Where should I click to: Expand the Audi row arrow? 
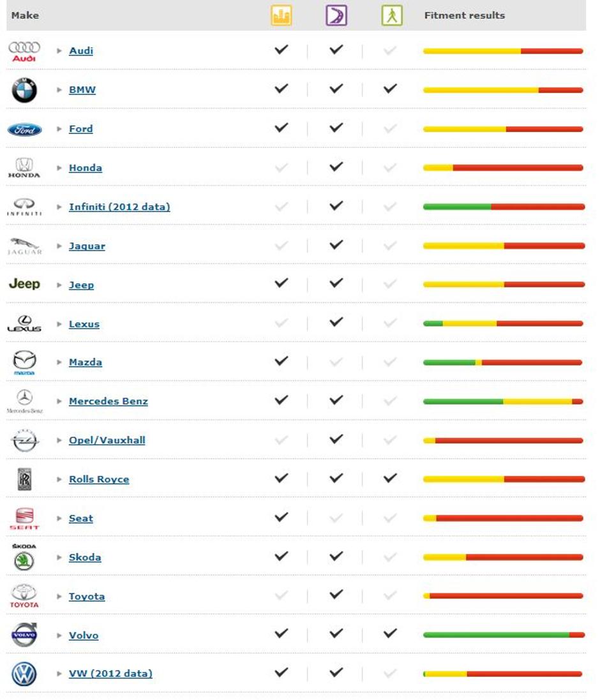pyautogui.click(x=59, y=51)
